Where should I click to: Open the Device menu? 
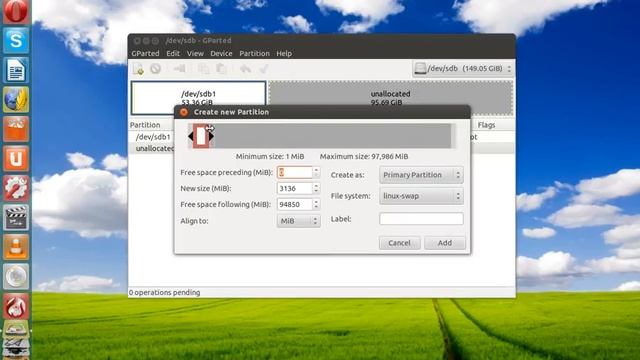[x=221, y=53]
